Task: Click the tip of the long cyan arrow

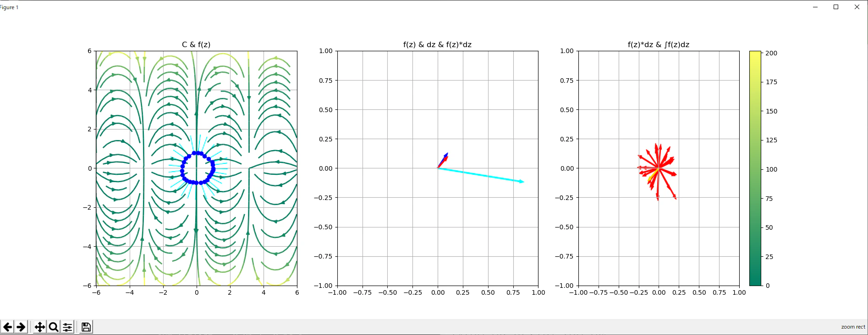Action: [523, 182]
